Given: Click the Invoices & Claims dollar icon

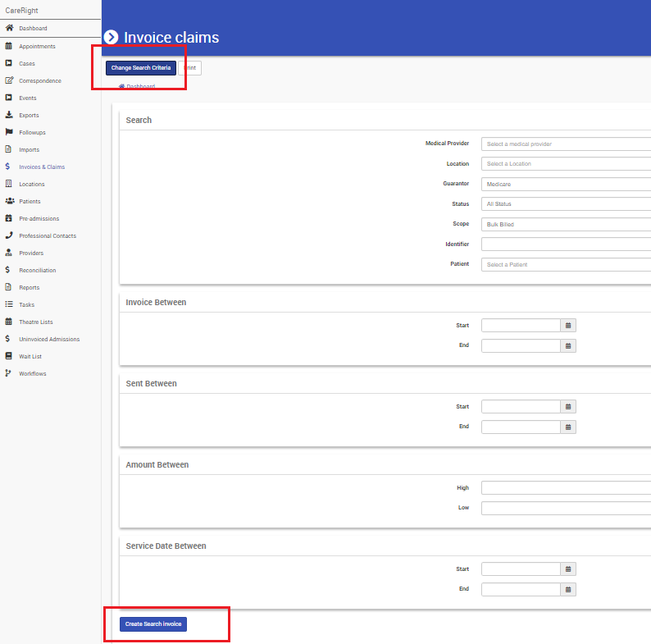Looking at the screenshot, I should click(x=7, y=167).
